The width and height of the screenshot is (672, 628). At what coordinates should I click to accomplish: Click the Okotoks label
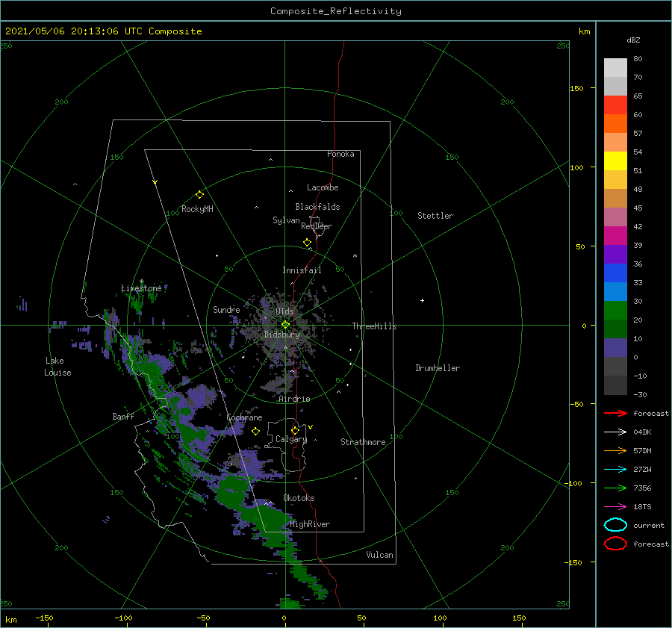click(299, 498)
